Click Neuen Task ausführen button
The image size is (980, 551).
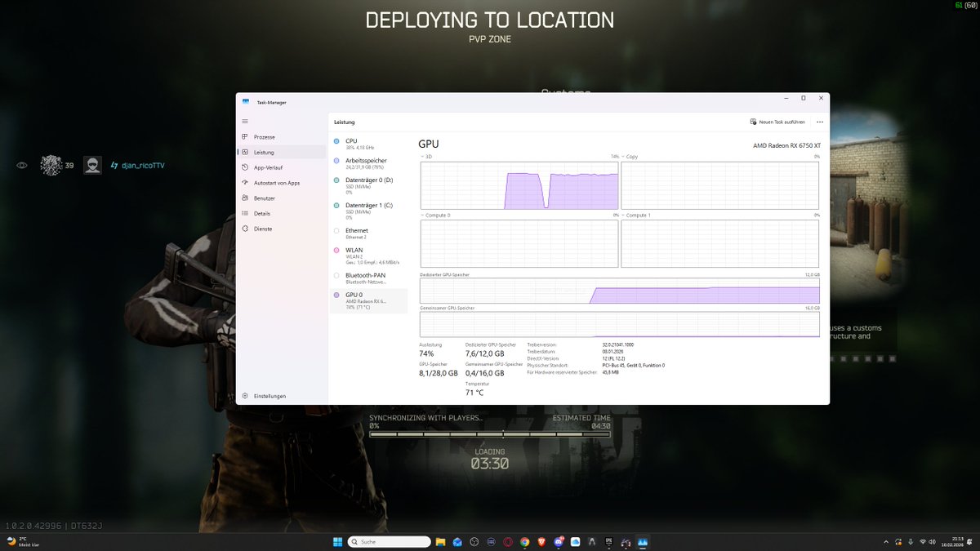point(777,122)
